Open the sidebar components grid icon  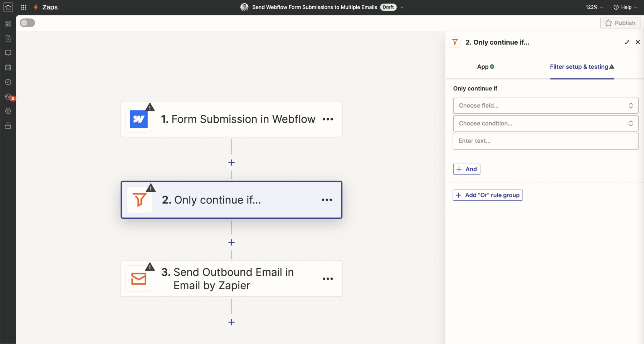[8, 24]
